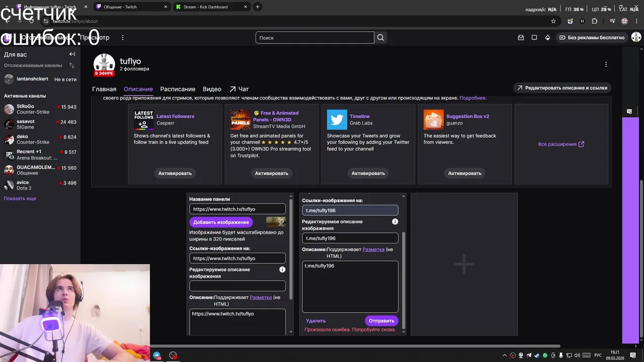Activate the Free & Animated Panels extension
This screenshot has height=362, width=644.
(272, 173)
